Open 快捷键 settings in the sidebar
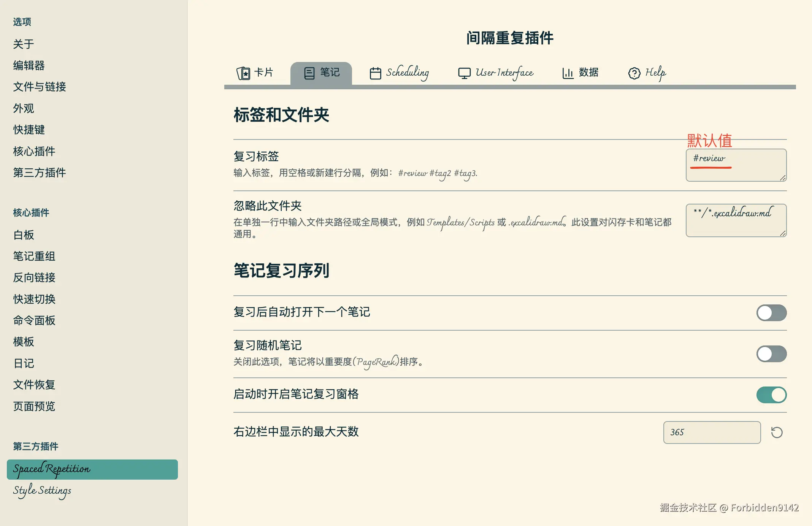 pos(29,130)
